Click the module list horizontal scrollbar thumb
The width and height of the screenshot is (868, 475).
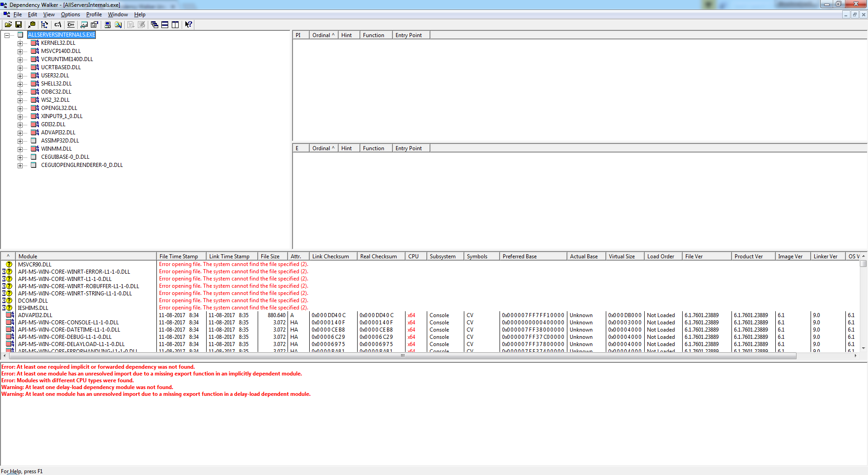(402, 356)
